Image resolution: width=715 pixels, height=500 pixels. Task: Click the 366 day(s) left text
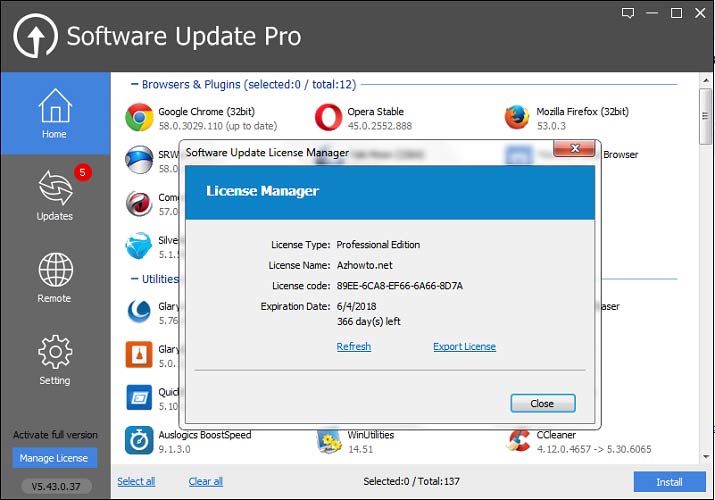tap(368, 321)
